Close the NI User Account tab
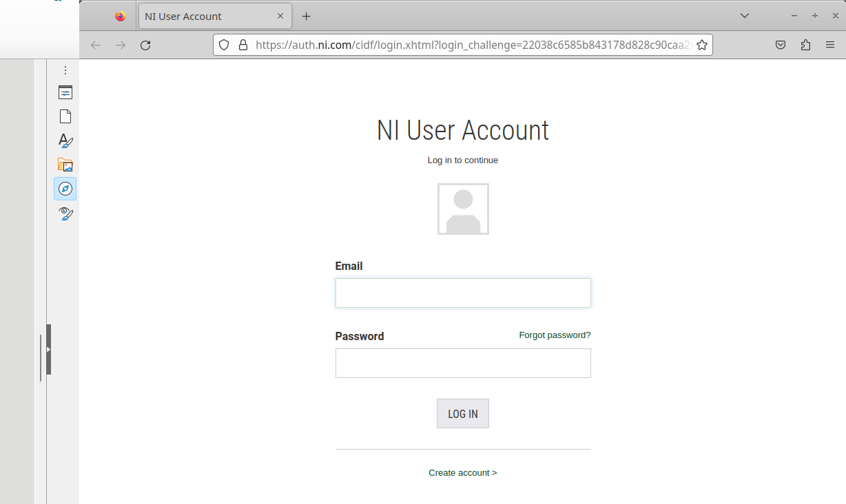The width and height of the screenshot is (846, 504). (280, 16)
